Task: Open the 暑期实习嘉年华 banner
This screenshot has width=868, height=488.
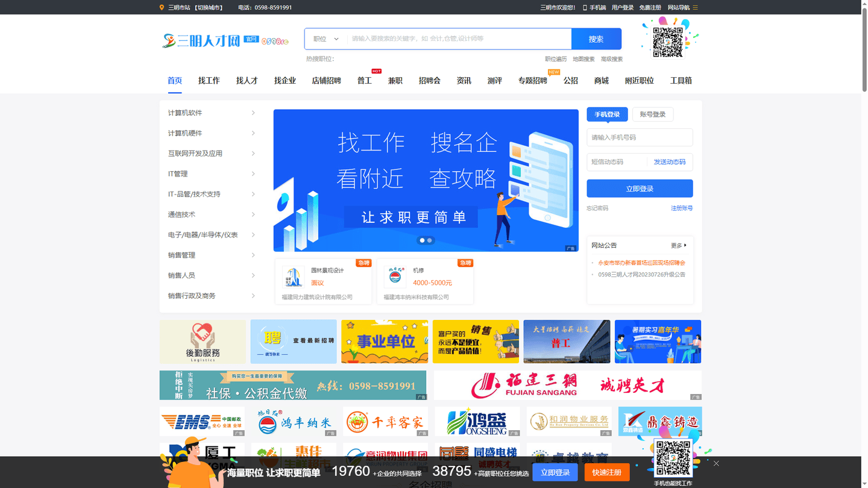Action: pyautogui.click(x=658, y=342)
